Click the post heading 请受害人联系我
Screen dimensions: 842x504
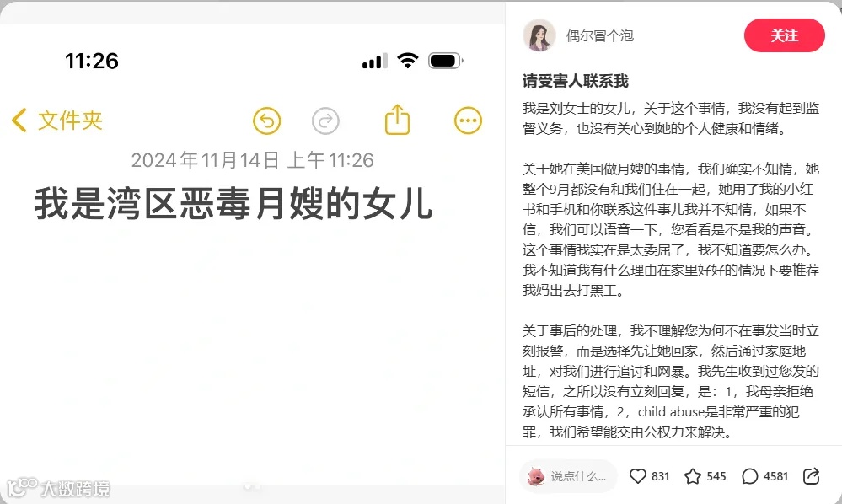tap(575, 81)
